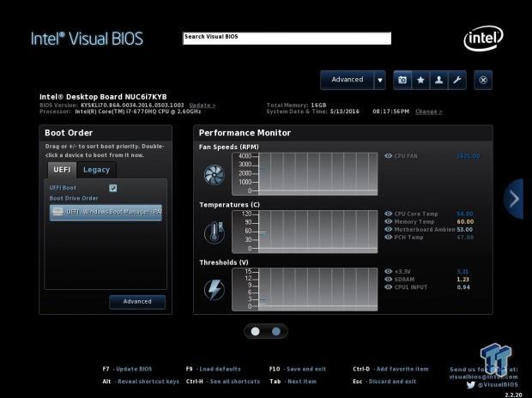Click the Twitter bird icon

coord(470,385)
